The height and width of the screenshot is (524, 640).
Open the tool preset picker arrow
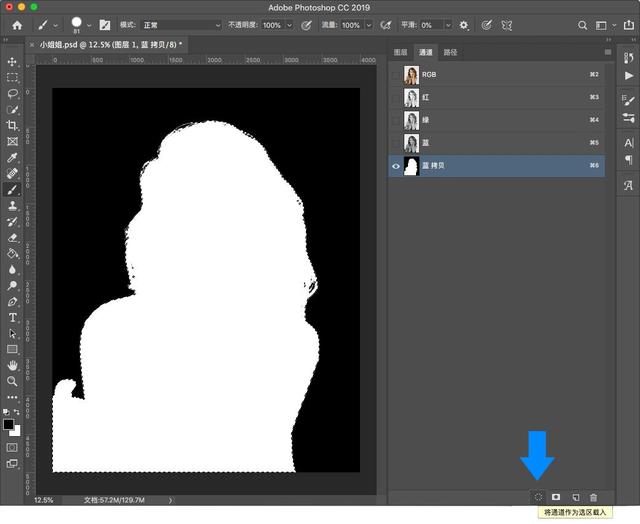56,26
